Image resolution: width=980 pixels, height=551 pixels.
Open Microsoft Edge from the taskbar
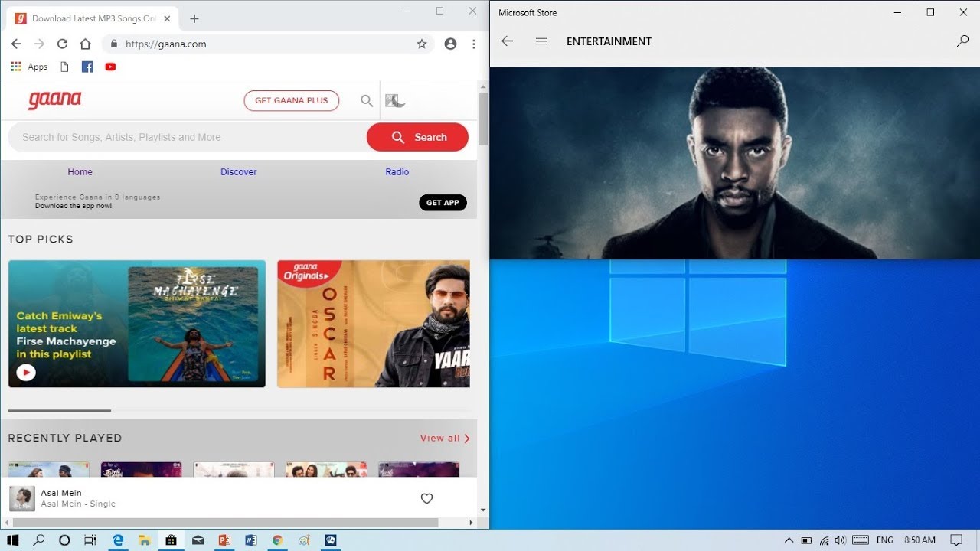pyautogui.click(x=117, y=540)
